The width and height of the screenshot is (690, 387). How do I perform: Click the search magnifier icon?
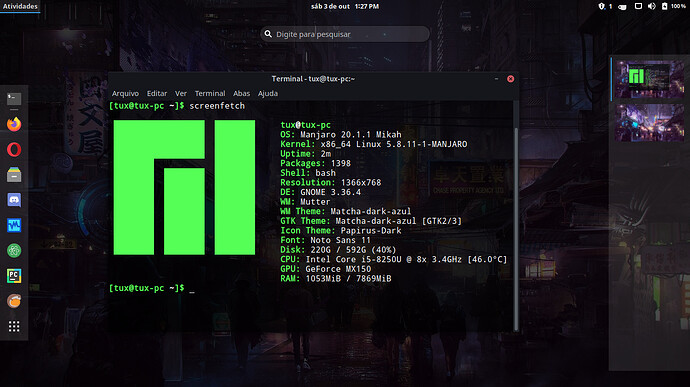click(x=268, y=34)
